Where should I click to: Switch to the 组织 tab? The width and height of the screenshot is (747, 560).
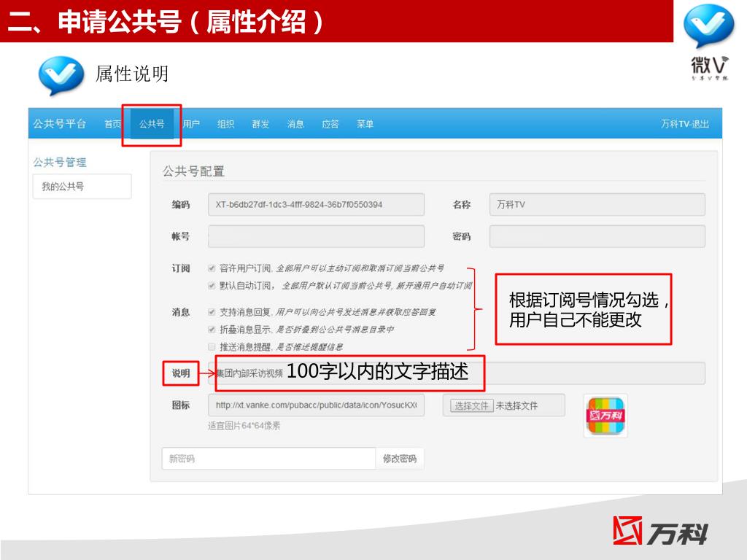click(x=226, y=124)
